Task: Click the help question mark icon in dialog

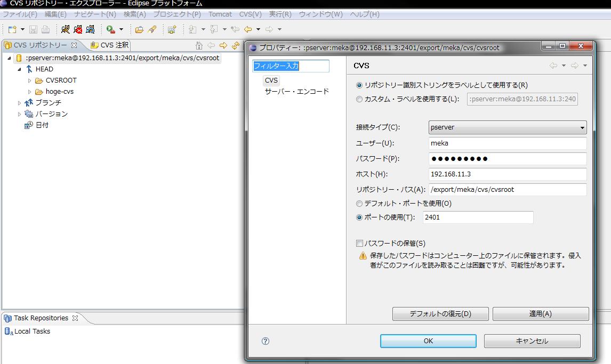Action: (266, 341)
